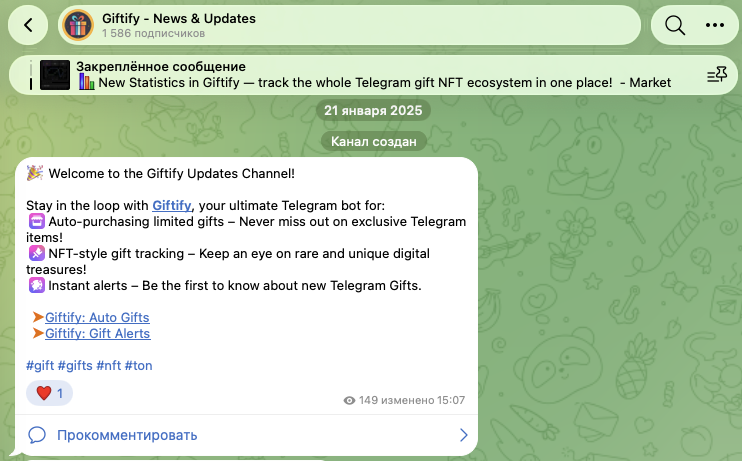Click the party popper emoji in message
Image resolution: width=742 pixels, height=461 pixels.
[x=35, y=173]
